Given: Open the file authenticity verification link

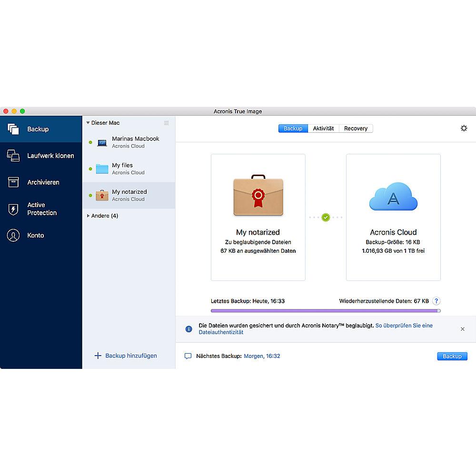Looking at the screenshot, I should pyautogui.click(x=404, y=326).
